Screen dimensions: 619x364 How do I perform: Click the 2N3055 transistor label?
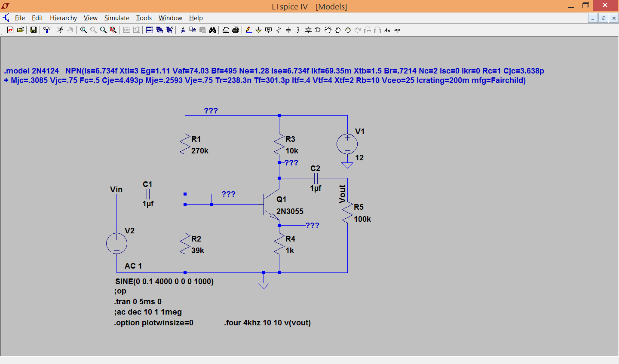click(290, 211)
